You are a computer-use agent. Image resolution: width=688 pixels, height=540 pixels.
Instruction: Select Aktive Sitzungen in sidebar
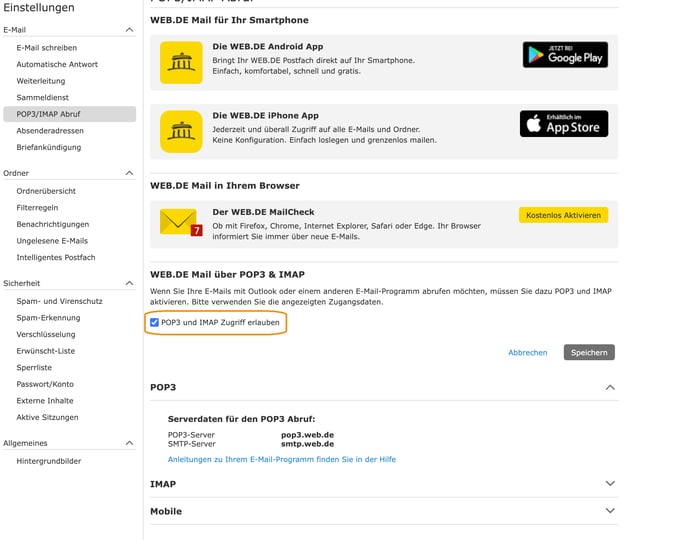[47, 418]
